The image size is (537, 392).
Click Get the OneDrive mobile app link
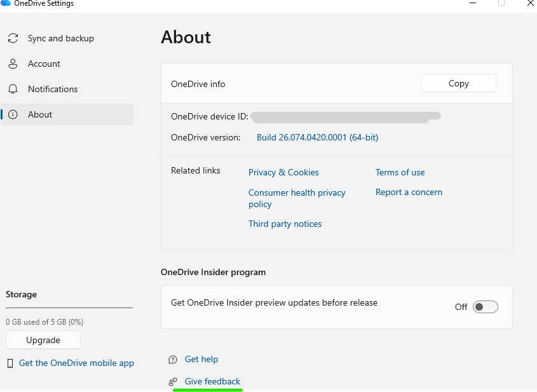[x=76, y=363]
